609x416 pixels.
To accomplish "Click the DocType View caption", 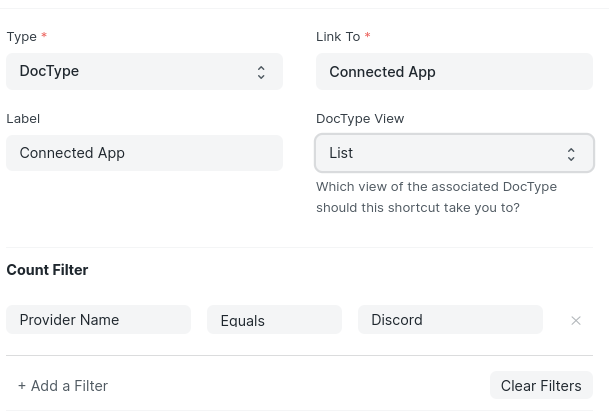I will click(x=360, y=118).
